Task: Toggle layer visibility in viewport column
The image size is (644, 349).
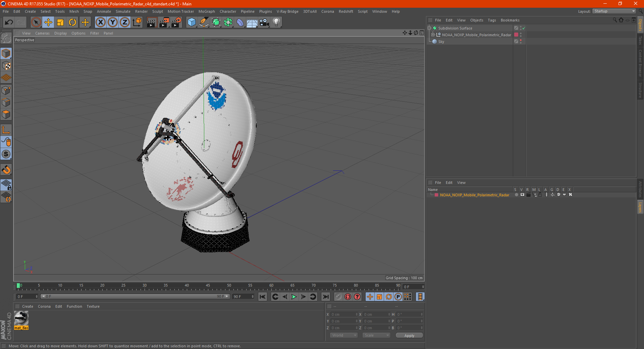Action: [522, 195]
